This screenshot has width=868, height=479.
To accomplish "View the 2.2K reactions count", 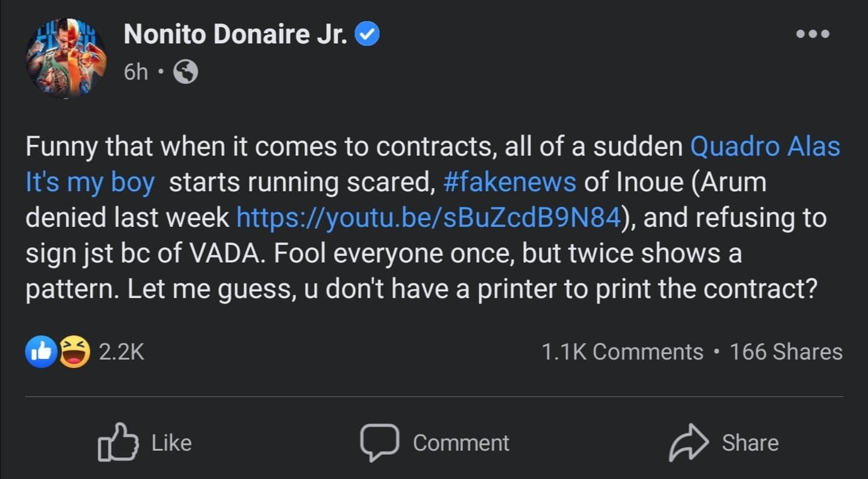I will coord(121,352).
